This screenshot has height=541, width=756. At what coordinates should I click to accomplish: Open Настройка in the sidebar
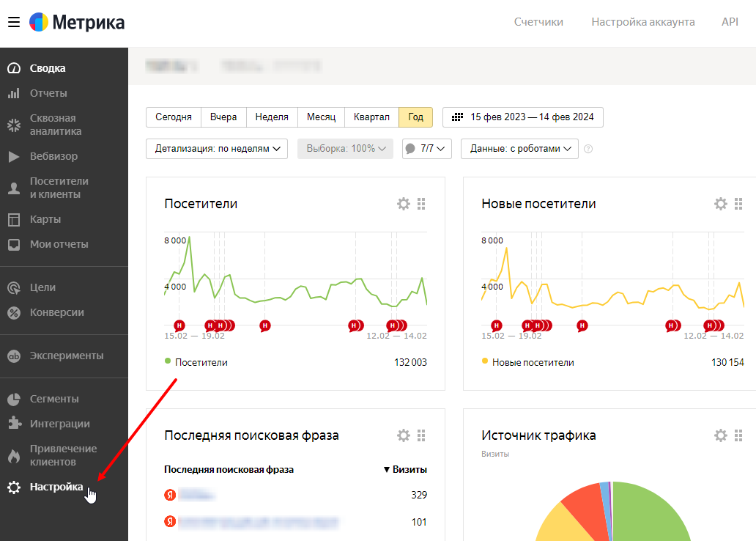[x=56, y=487]
